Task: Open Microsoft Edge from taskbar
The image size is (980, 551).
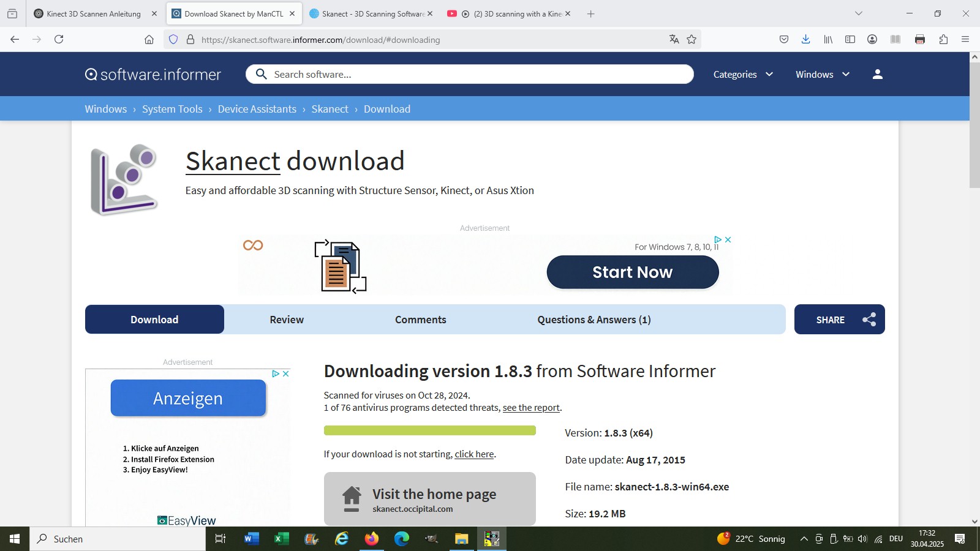Action: click(x=401, y=539)
